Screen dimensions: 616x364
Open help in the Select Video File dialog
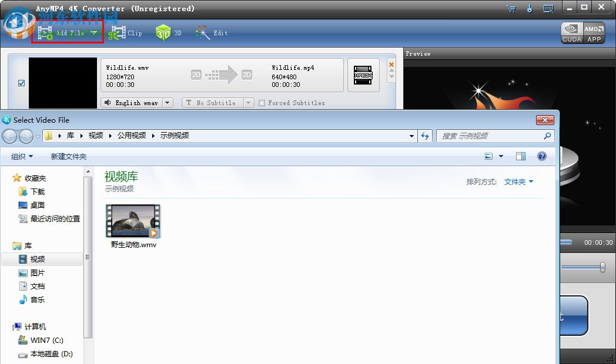(x=541, y=156)
